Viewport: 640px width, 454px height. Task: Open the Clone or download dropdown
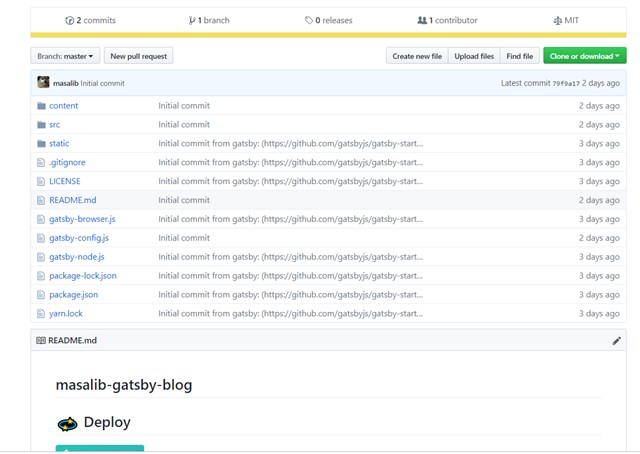click(584, 56)
